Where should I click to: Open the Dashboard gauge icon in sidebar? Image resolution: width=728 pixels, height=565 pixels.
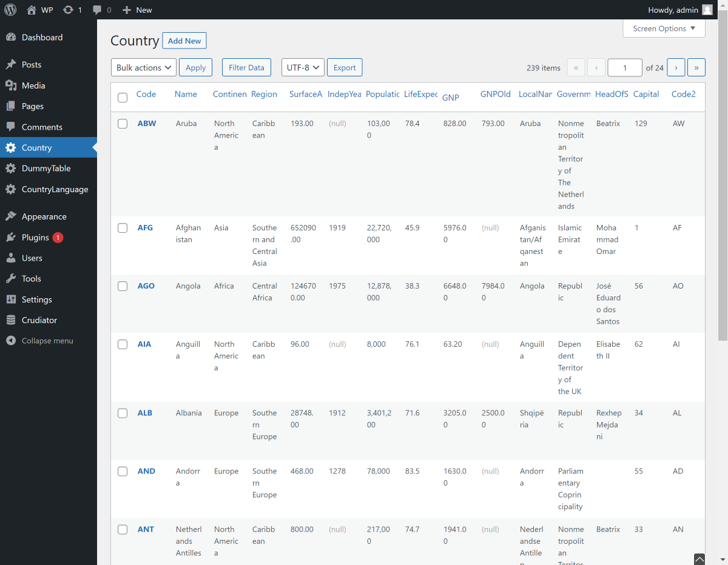click(x=11, y=38)
